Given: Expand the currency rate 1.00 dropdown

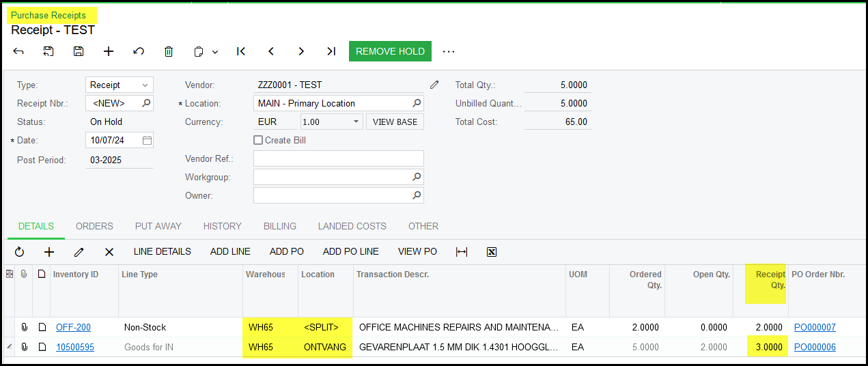Looking at the screenshot, I should (356, 122).
